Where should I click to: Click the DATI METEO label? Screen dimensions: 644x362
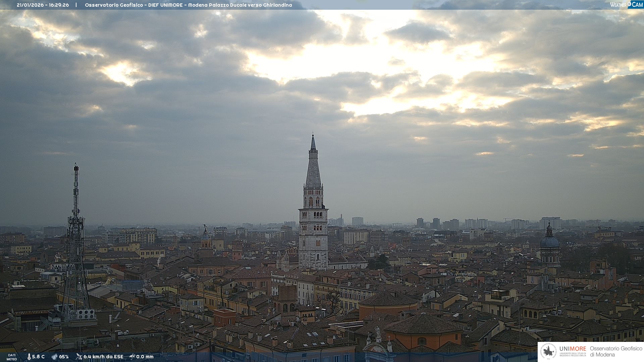(x=12, y=357)
